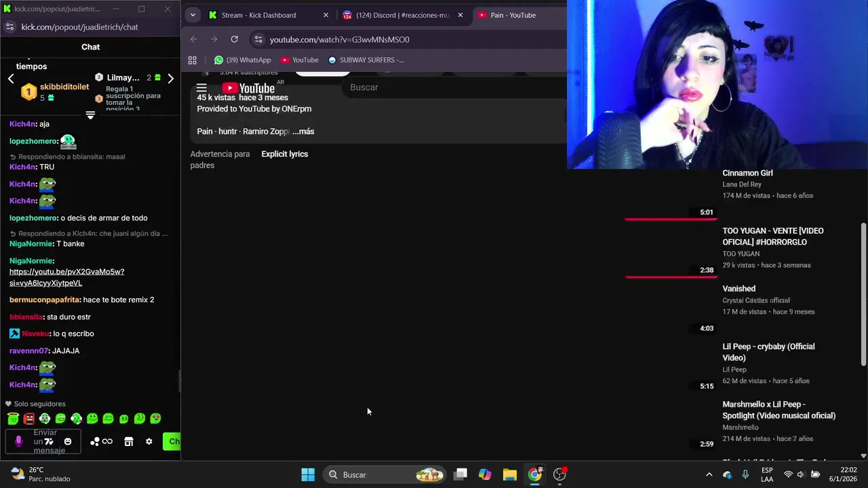Image resolution: width=868 pixels, height=488 pixels.
Task: Open TOO YUGAN - VENTE suggested video
Action: tap(773, 237)
